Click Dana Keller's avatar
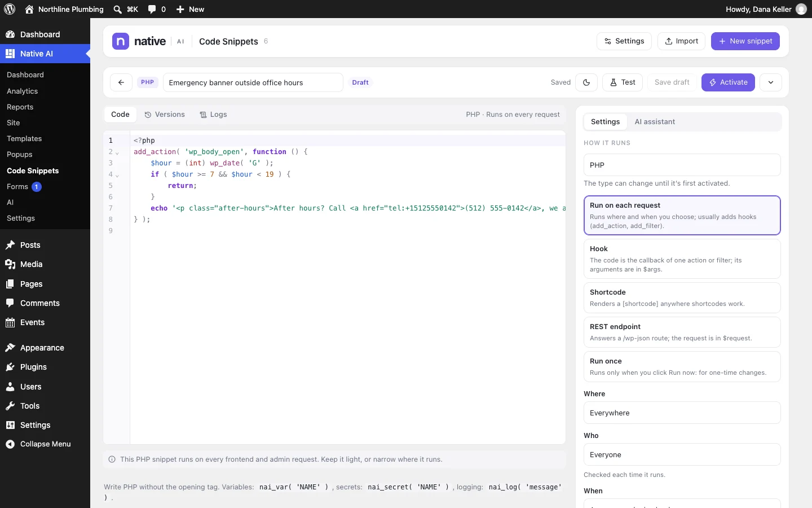 click(x=801, y=9)
